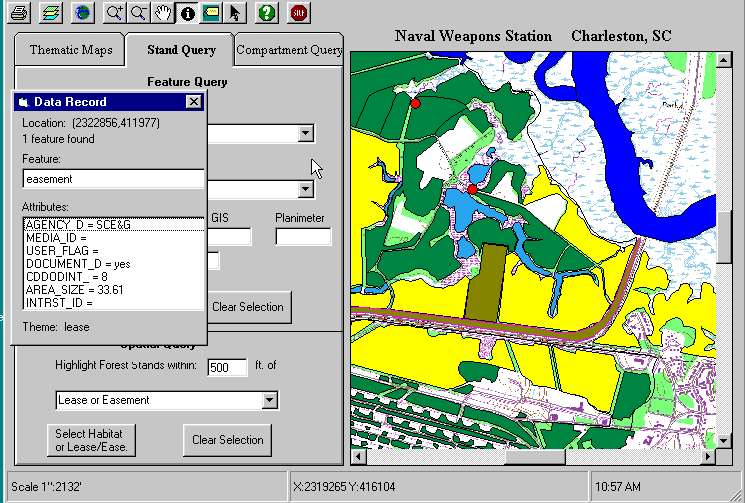Screen dimensions: 745x503
Task: Open the map layers icon
Action: click(x=51, y=13)
